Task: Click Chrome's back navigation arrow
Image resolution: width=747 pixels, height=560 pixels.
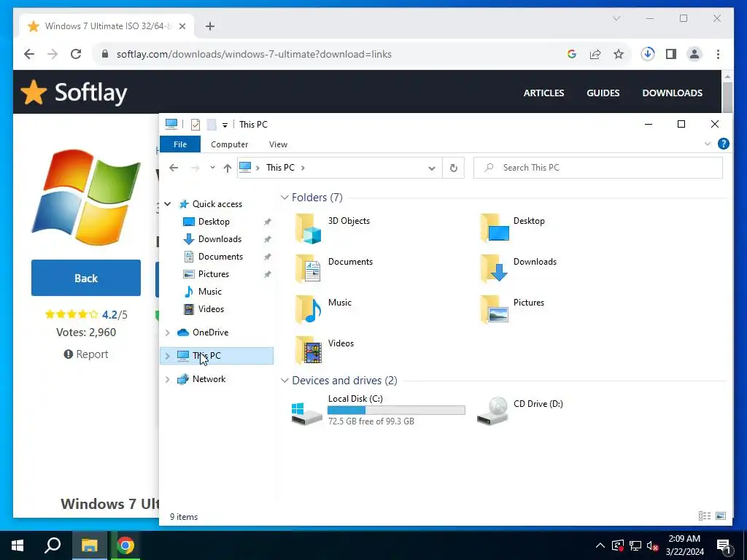Action: 29,54
